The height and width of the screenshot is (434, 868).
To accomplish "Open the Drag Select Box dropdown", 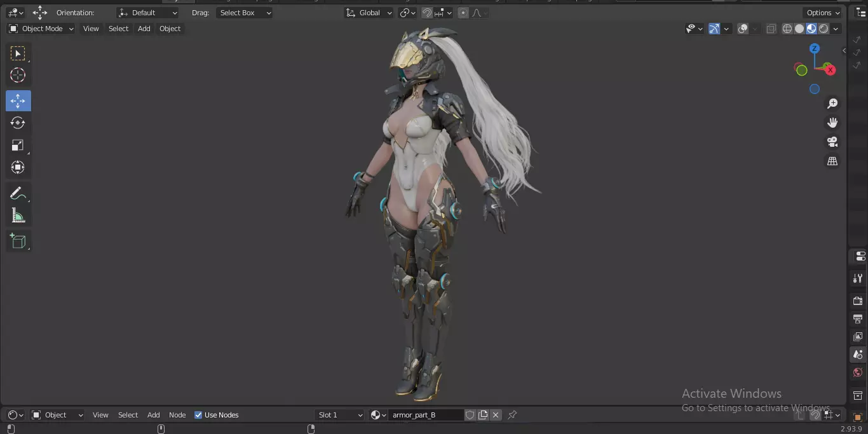I will pos(244,13).
